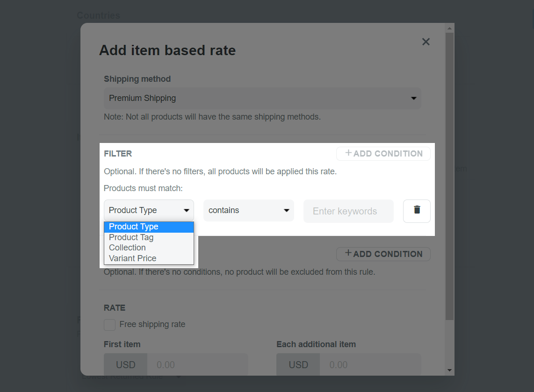The height and width of the screenshot is (392, 534).
Task: Click the 'Products must match:' label
Action: (144, 188)
